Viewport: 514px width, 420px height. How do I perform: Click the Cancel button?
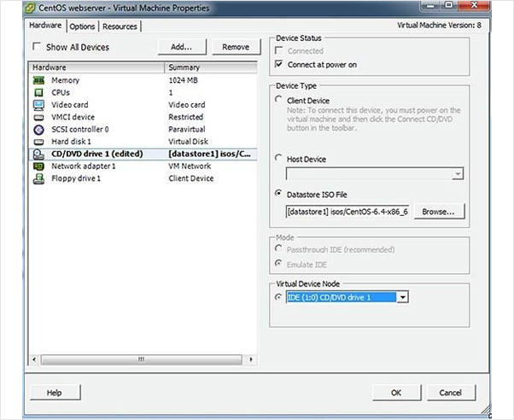(451, 393)
